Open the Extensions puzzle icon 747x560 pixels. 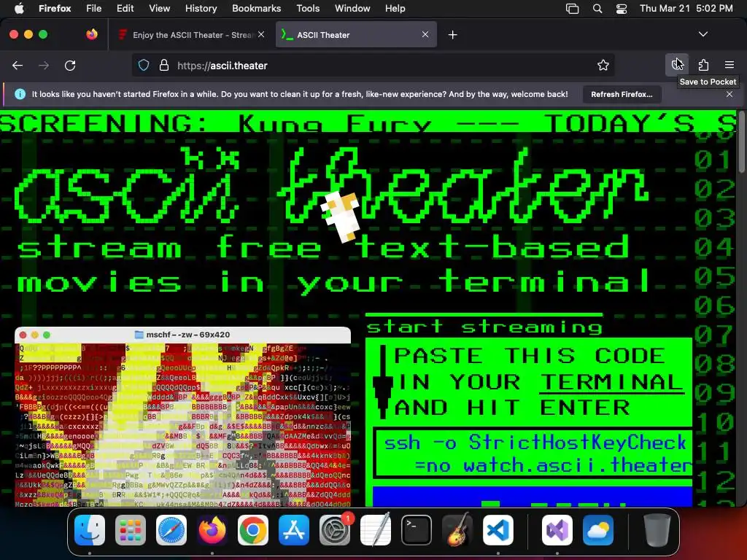click(x=703, y=65)
